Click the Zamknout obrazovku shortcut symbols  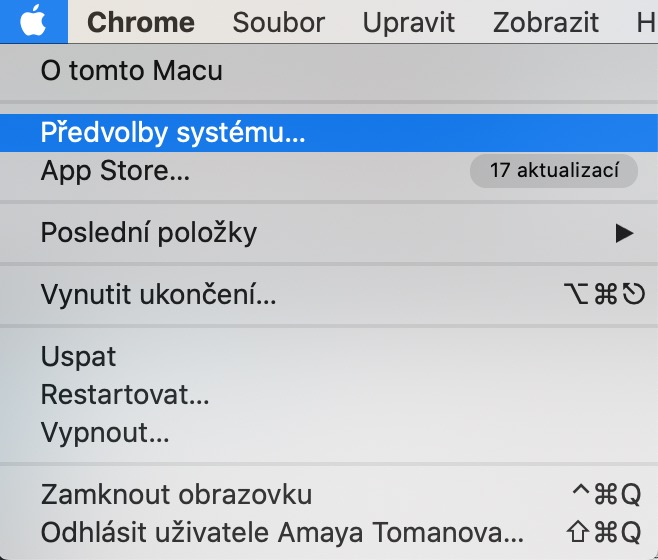coord(605,494)
